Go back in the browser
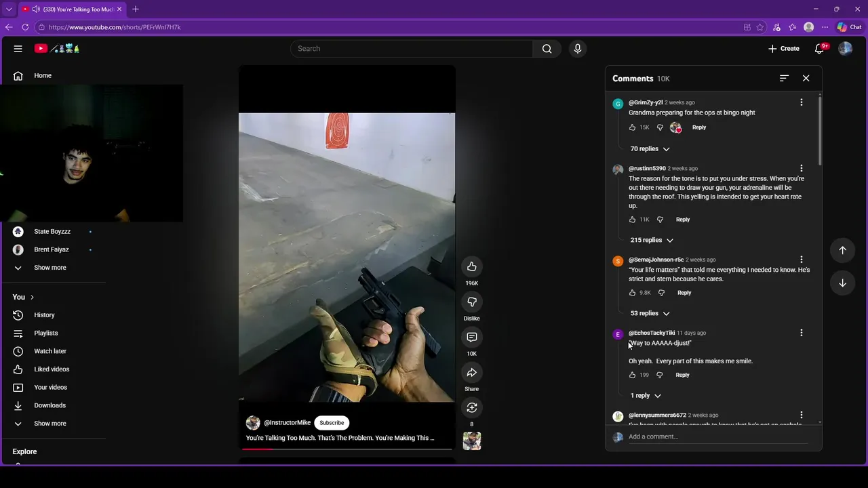 9,27
